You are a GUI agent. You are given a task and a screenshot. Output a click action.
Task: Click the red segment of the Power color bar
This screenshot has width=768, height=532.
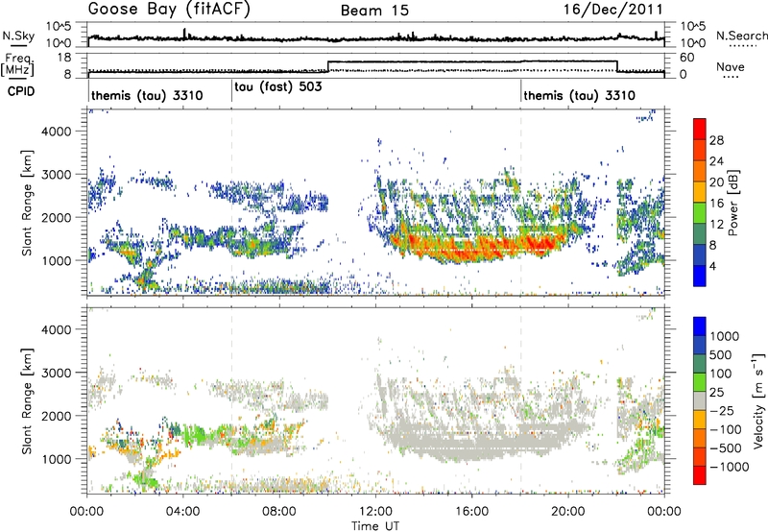[x=700, y=129]
